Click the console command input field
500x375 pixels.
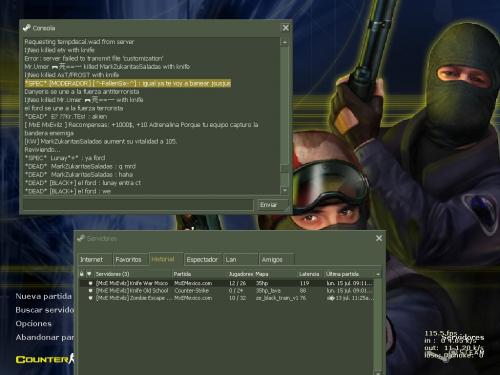click(138, 205)
